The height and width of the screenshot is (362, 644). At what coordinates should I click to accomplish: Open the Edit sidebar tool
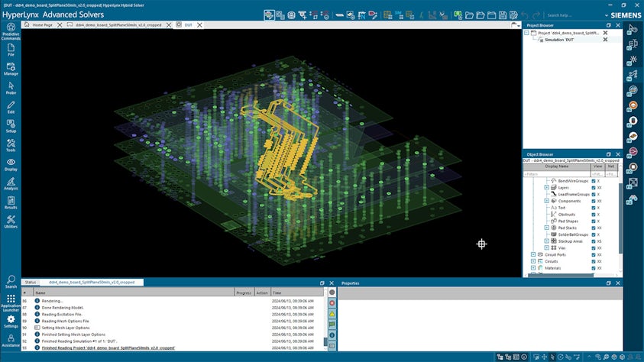[x=11, y=107]
